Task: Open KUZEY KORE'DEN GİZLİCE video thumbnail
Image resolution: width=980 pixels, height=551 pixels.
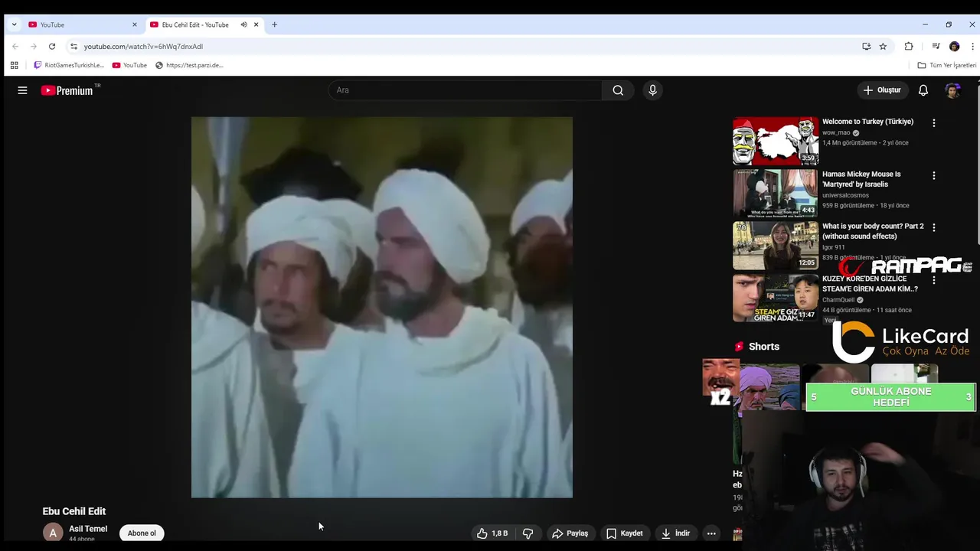Action: [775, 298]
